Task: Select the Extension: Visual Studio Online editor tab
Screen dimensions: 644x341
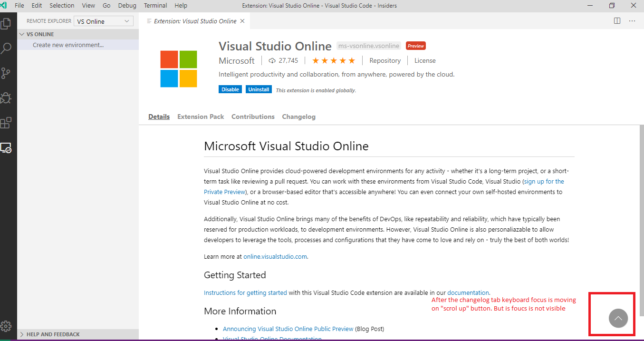Action: [195, 21]
